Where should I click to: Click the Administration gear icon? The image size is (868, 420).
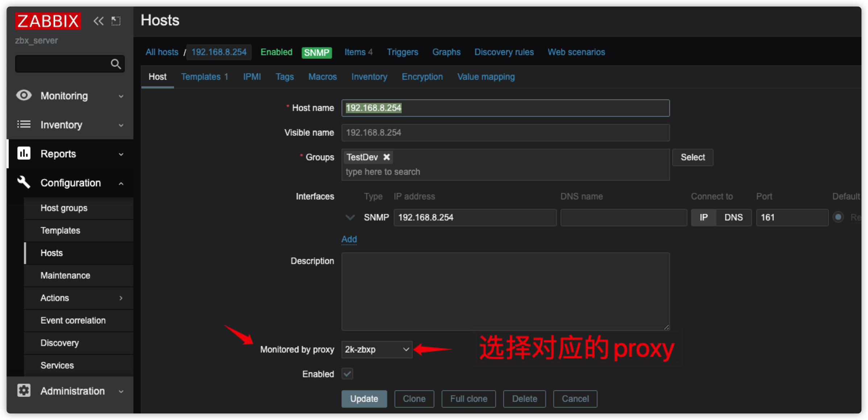coord(24,391)
